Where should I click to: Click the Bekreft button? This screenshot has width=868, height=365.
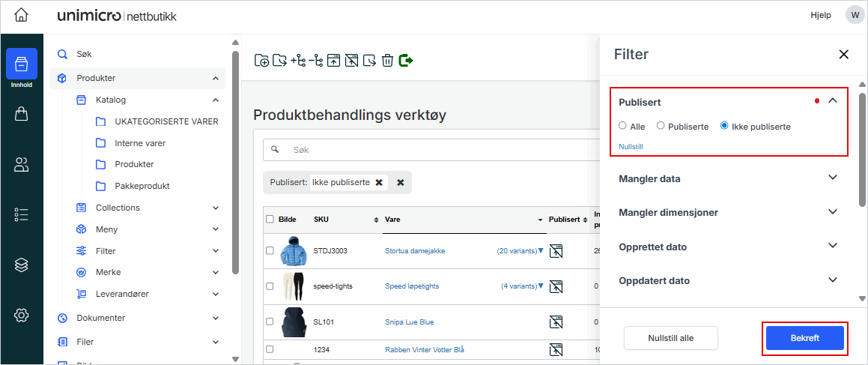(x=804, y=338)
